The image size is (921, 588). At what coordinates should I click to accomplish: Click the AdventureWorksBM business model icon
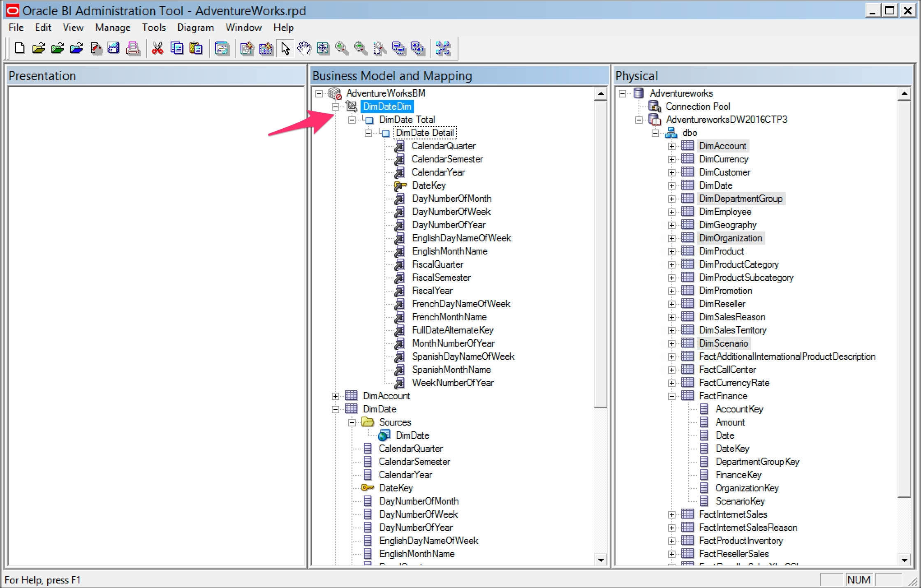[335, 93]
